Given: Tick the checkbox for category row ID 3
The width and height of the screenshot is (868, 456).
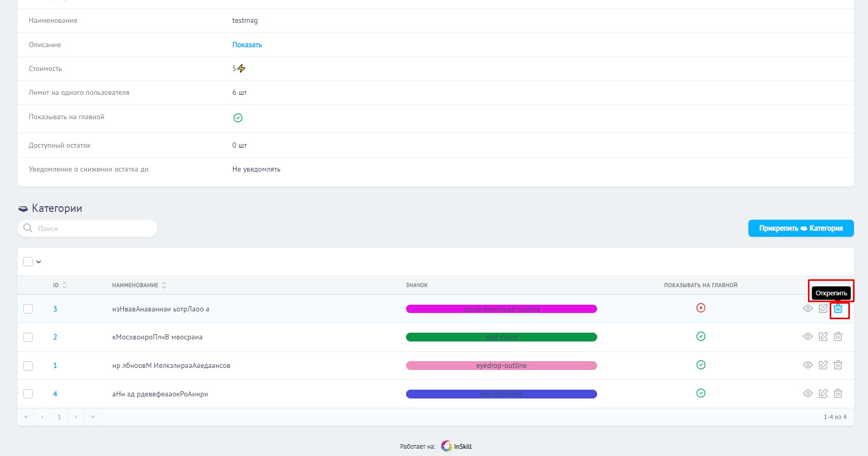Looking at the screenshot, I should [x=28, y=309].
